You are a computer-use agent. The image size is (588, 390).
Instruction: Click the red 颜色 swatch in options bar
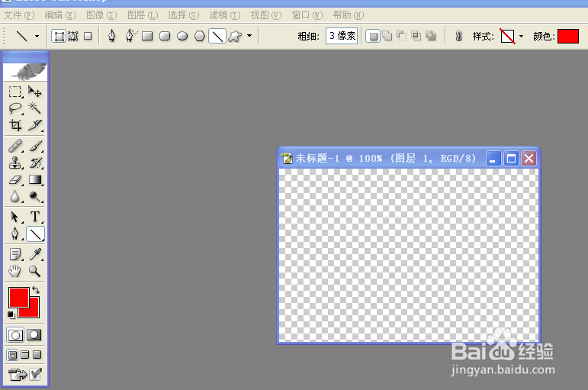(x=567, y=37)
